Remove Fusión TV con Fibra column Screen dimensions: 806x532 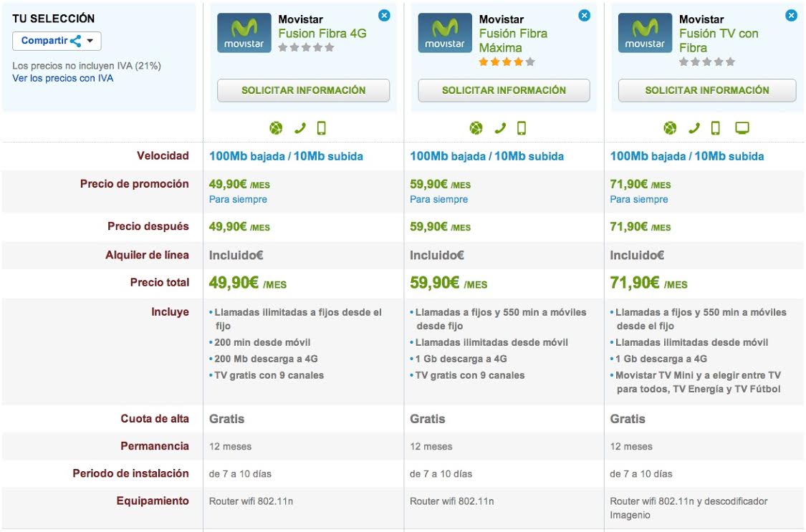[791, 15]
